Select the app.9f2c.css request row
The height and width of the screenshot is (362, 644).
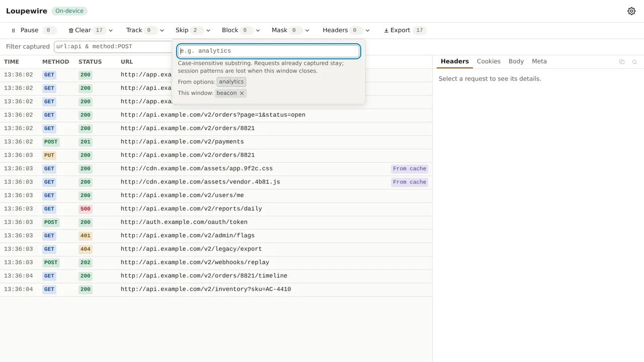pyautogui.click(x=216, y=168)
